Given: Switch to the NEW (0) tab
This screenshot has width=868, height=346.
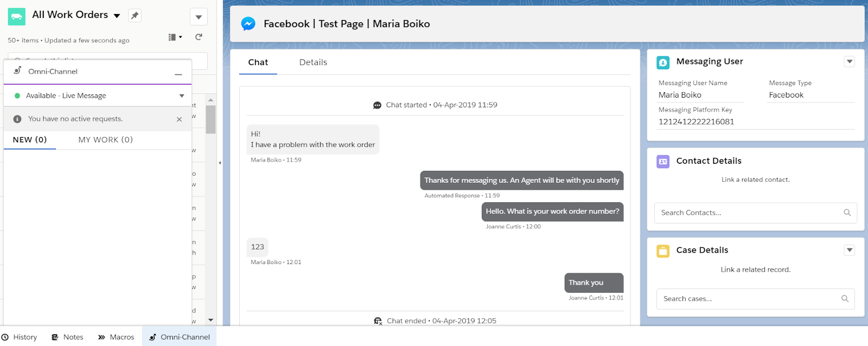Looking at the screenshot, I should (30, 140).
